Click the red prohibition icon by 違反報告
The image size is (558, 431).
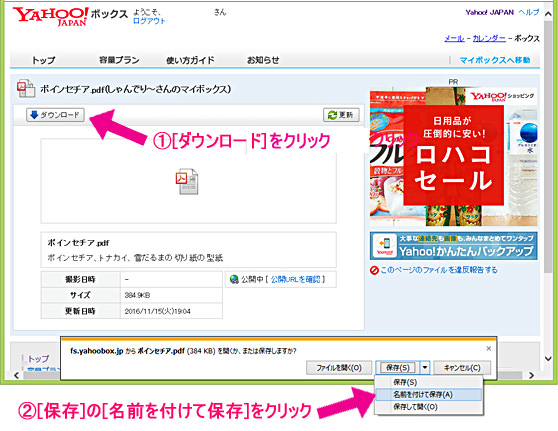[x=374, y=270]
